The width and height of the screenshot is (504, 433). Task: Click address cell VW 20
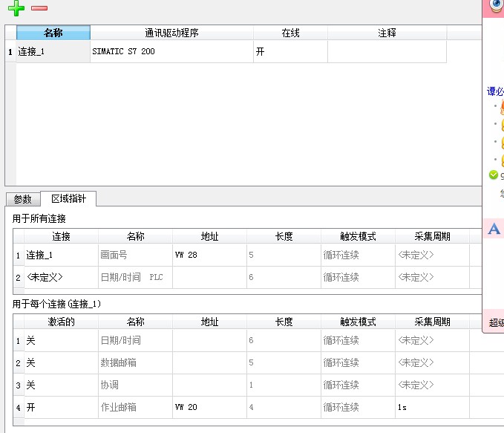click(209, 408)
